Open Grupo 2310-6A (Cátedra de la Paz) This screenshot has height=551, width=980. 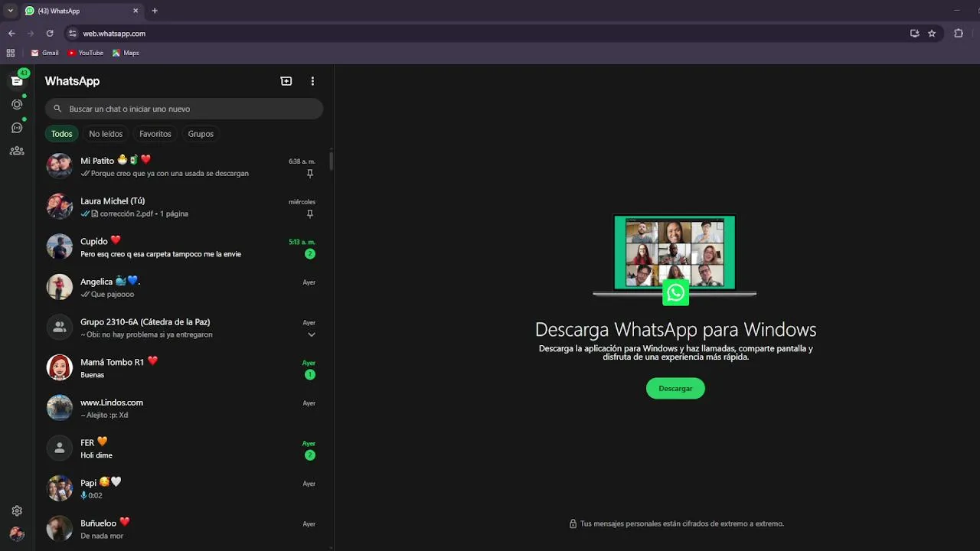[184, 328]
